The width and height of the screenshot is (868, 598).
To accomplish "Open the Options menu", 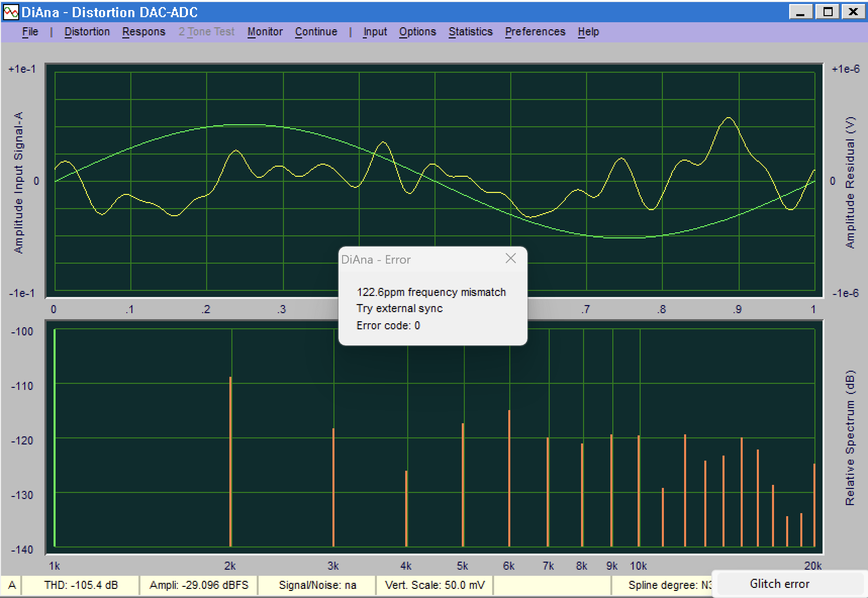I will click(x=417, y=32).
